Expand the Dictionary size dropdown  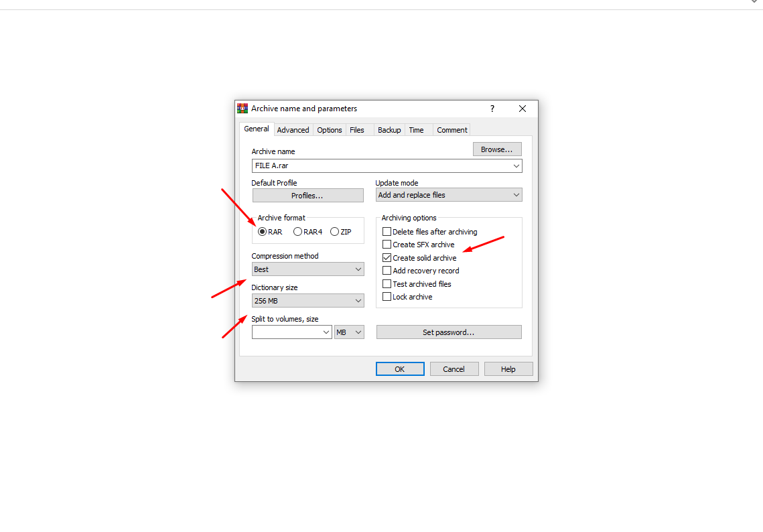tap(307, 301)
